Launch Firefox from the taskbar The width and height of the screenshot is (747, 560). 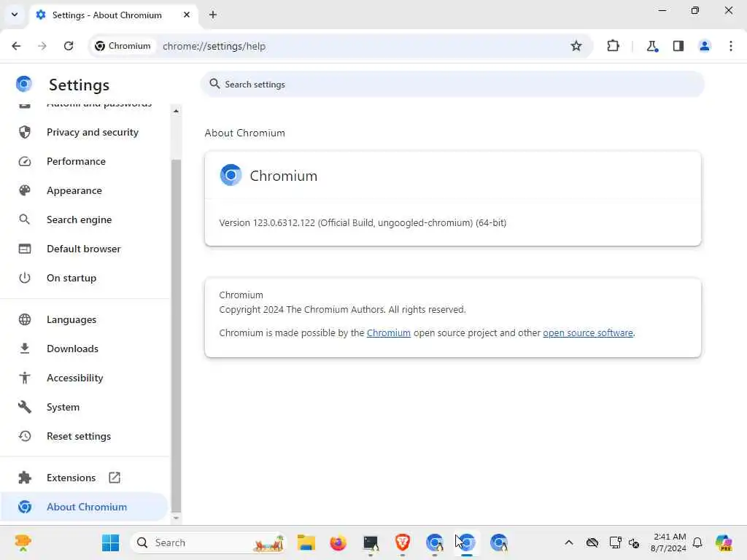pyautogui.click(x=338, y=542)
